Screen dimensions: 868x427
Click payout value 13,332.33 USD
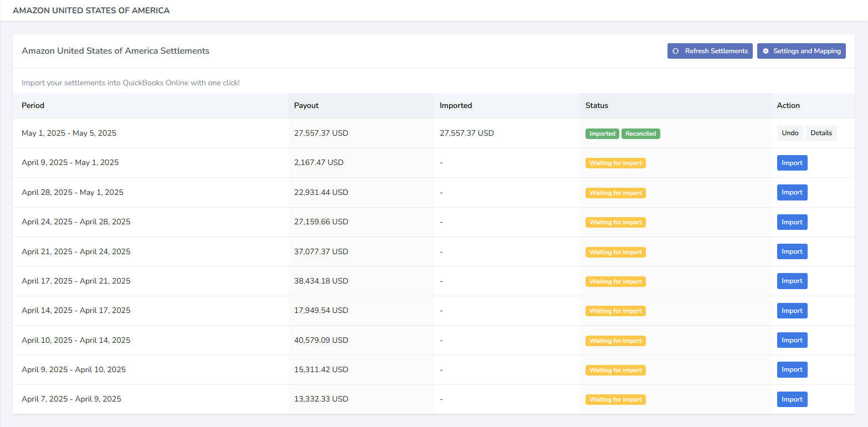[x=321, y=399]
